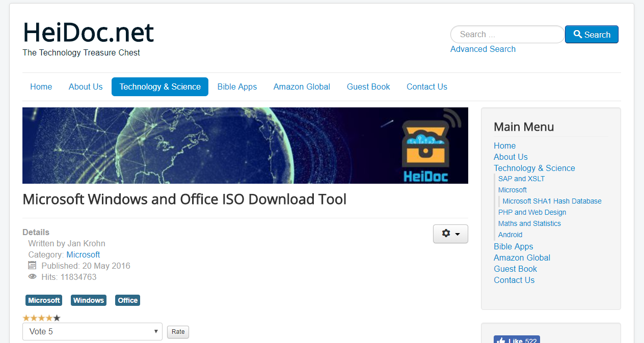Open Android sidebar link
This screenshot has width=644, height=343.
coord(510,235)
